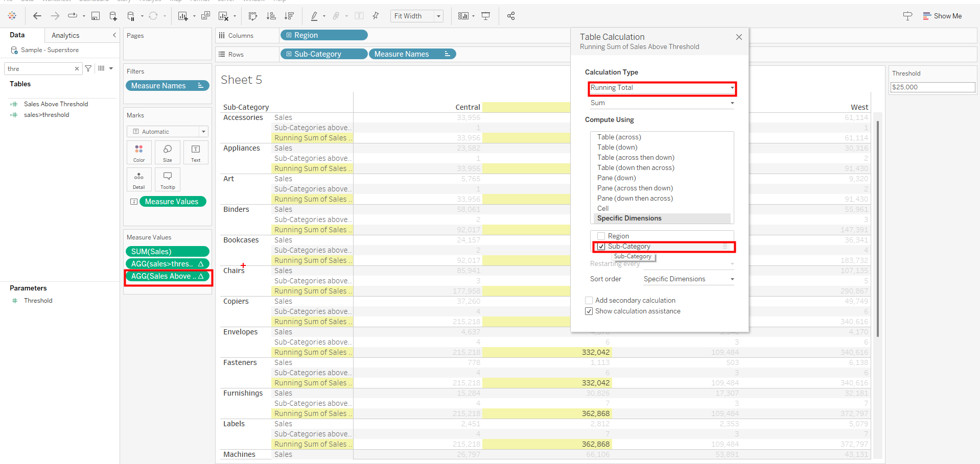Open Presentation Mode from the toolbar
Image resolution: width=980 pixels, height=464 pixels.
click(x=486, y=16)
